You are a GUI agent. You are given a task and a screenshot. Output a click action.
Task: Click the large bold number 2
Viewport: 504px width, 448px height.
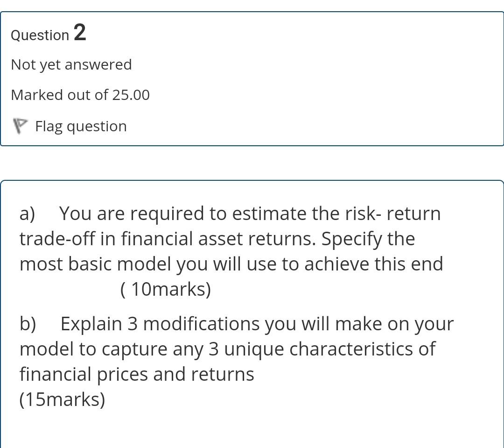tap(80, 32)
